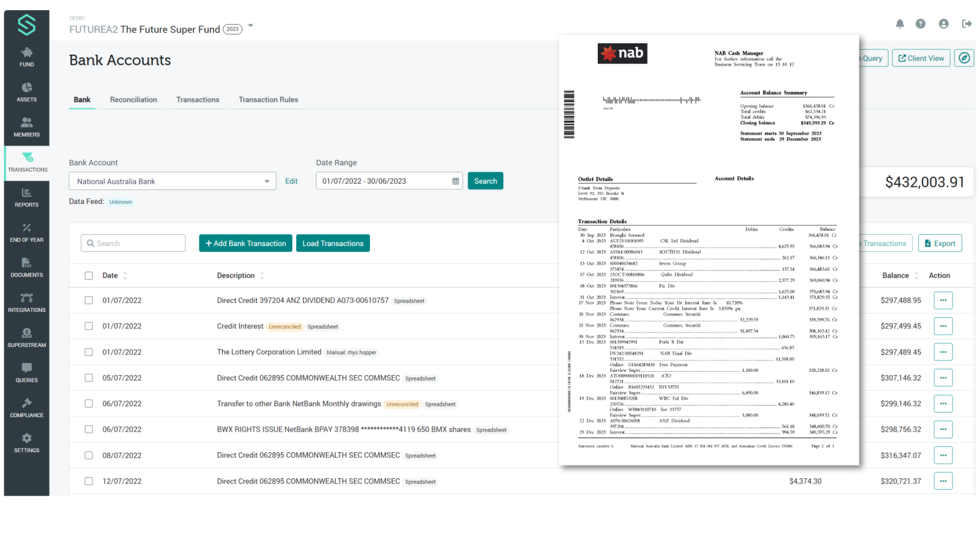Open the End of Year section
This screenshot has width=980, height=551.
[27, 231]
